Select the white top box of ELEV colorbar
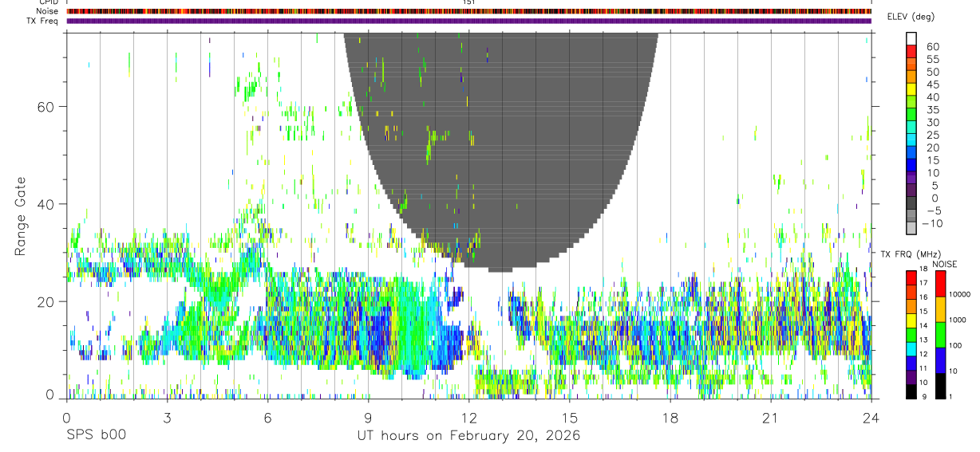 911,40
